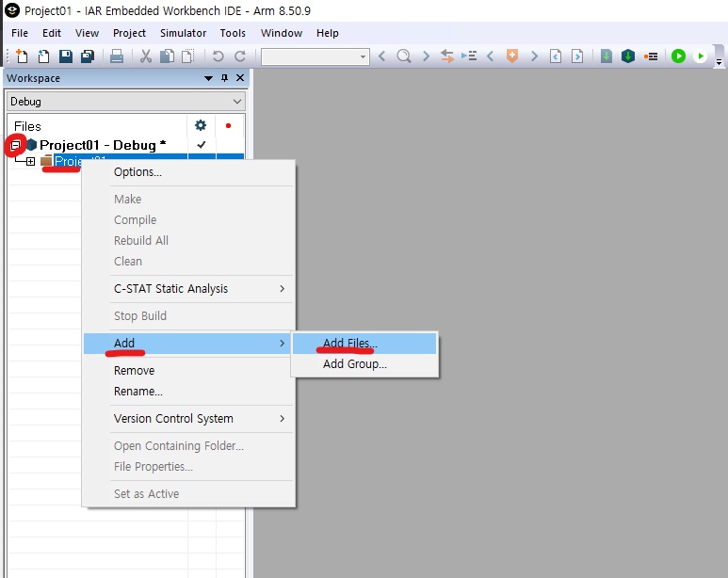The width and height of the screenshot is (728, 578).
Task: Jump to the previous bookmark
Action: click(491, 56)
